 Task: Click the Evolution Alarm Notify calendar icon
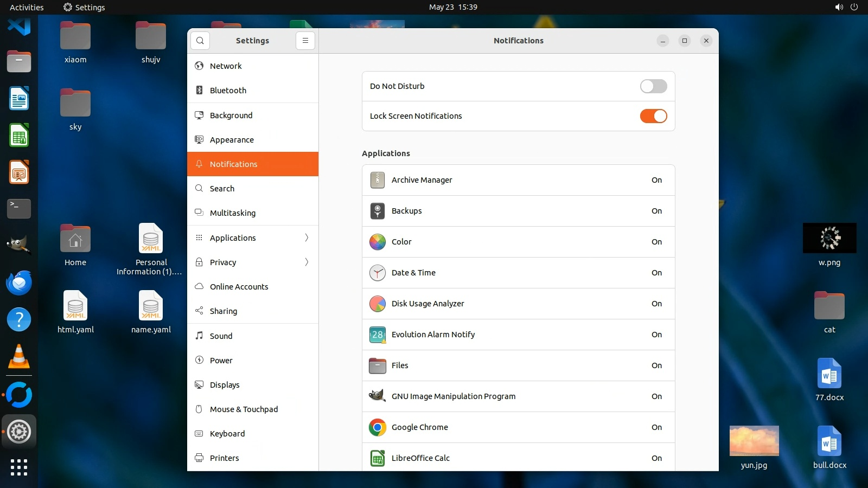click(x=378, y=335)
